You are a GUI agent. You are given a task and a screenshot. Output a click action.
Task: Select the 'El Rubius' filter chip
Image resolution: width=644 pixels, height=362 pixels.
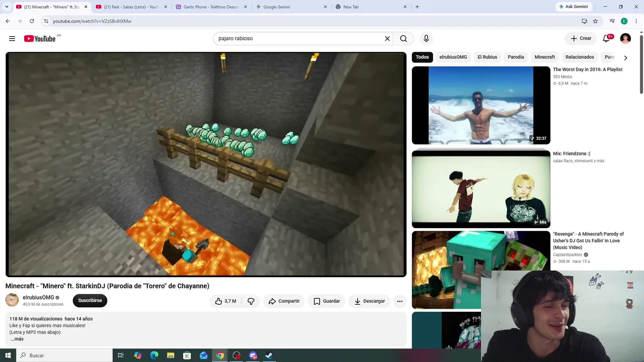tap(487, 57)
